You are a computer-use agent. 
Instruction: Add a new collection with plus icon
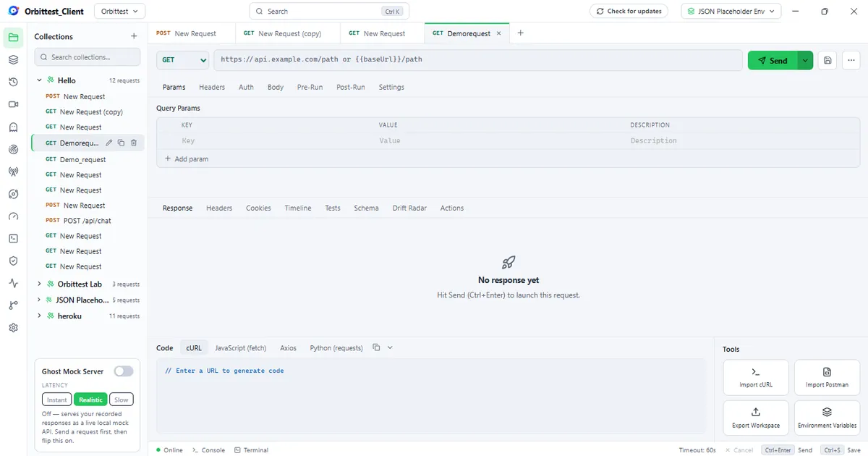point(133,36)
